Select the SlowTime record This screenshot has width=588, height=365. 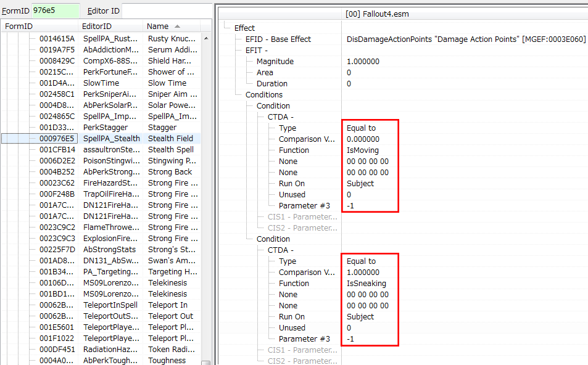tap(101, 83)
